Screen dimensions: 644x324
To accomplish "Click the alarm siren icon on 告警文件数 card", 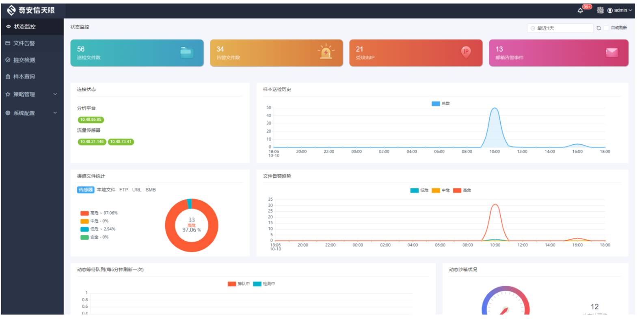I will pyautogui.click(x=326, y=52).
